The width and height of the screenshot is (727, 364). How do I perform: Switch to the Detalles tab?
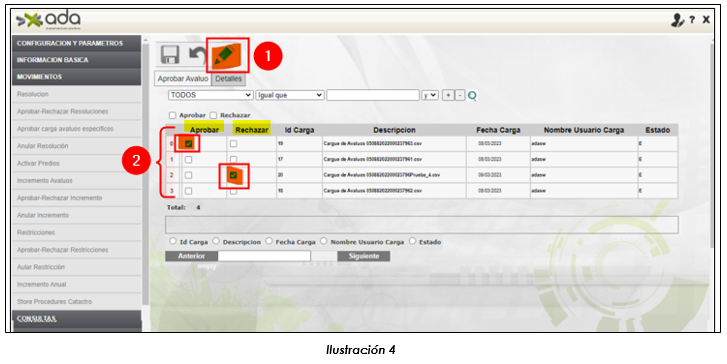coord(229,79)
